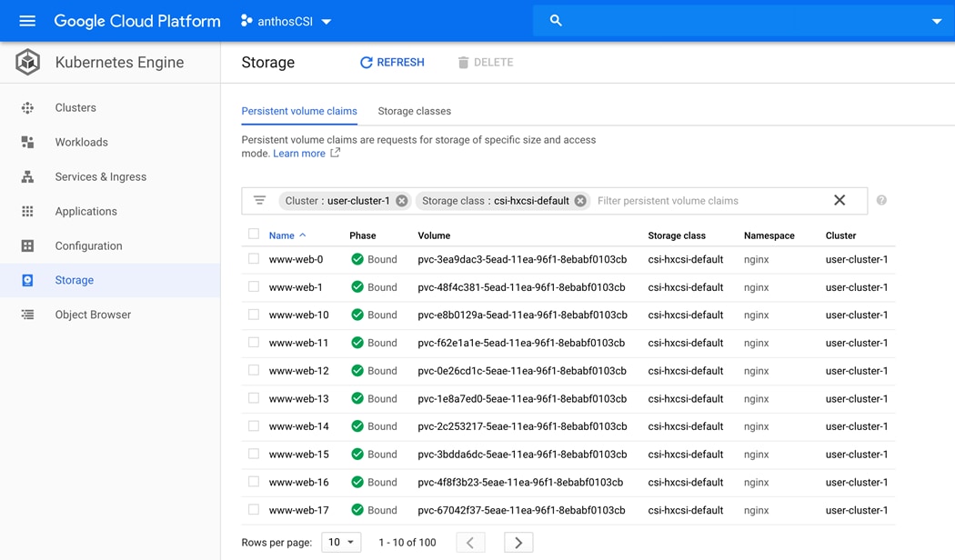Select the www-web-11 row checkbox

pos(254,342)
